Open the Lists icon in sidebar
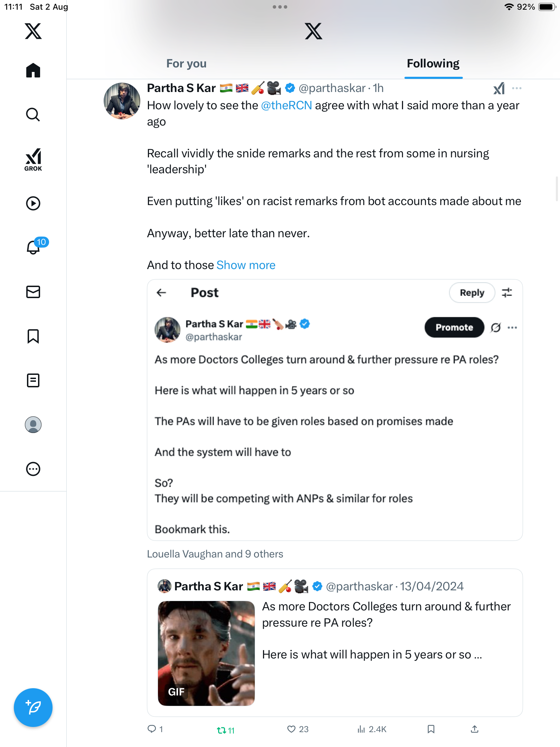The height and width of the screenshot is (747, 560). coord(33,380)
